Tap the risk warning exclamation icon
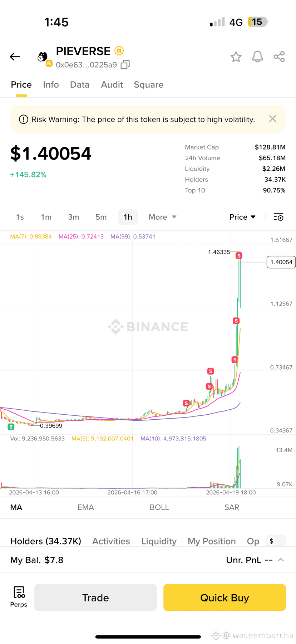The image size is (296, 644). (x=24, y=119)
